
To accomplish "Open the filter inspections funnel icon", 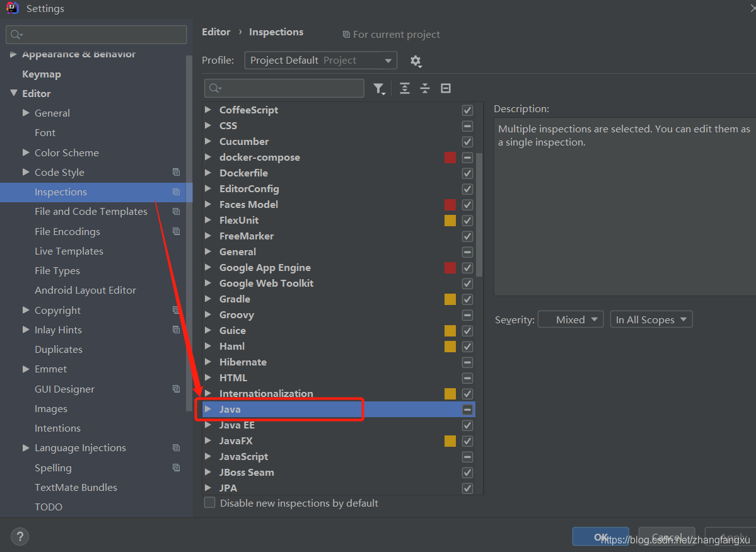I will 380,89.
